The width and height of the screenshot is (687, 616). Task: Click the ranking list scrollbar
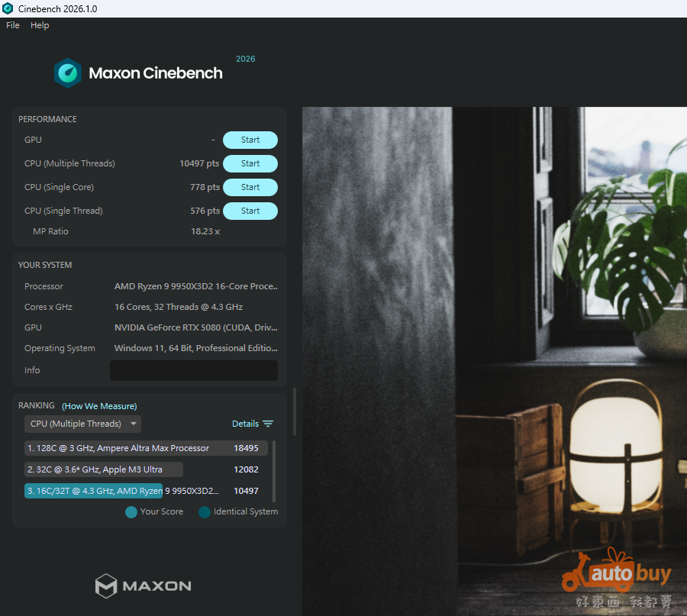(x=274, y=469)
